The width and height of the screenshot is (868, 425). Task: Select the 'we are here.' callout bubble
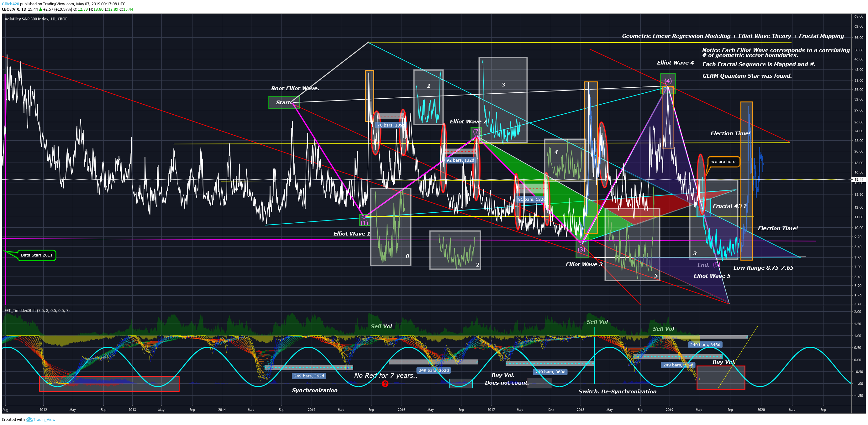point(723,161)
